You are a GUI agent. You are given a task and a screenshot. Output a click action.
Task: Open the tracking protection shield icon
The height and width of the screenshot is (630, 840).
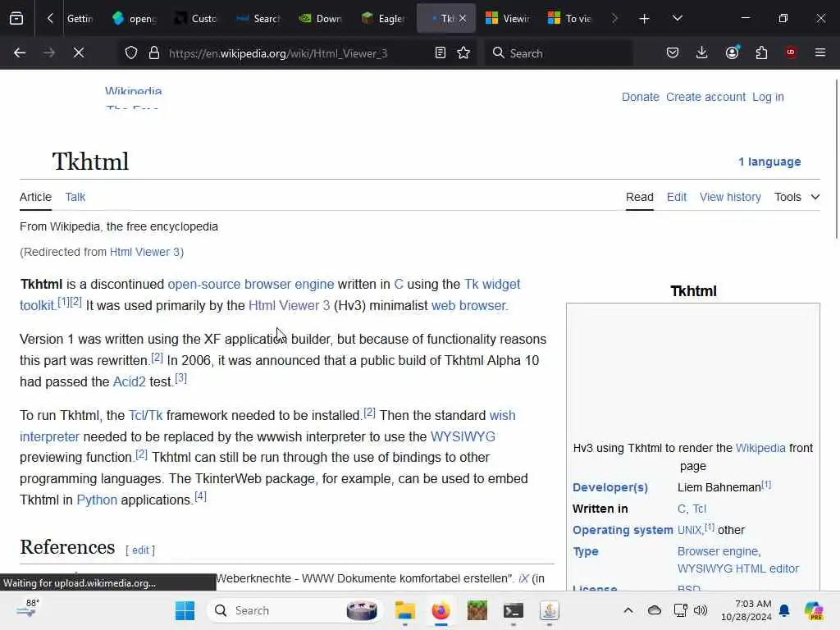point(131,53)
